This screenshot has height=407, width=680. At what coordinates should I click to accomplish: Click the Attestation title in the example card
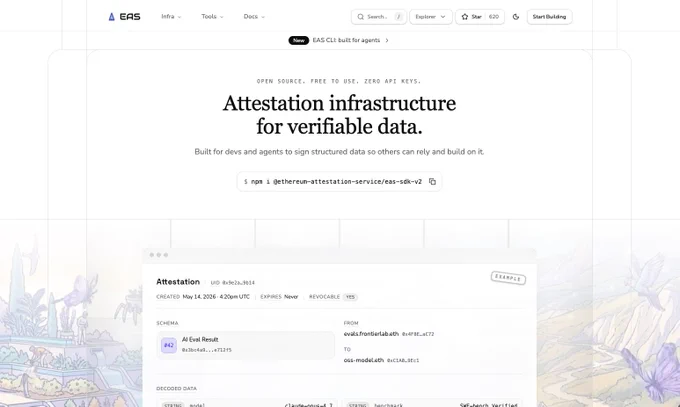(178, 282)
